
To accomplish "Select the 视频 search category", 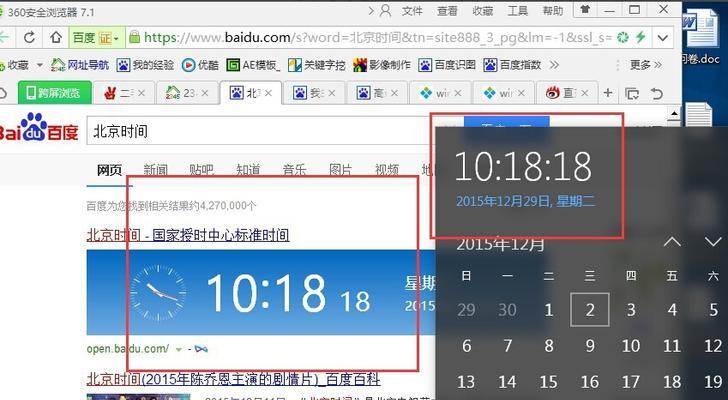I will pyautogui.click(x=387, y=170).
